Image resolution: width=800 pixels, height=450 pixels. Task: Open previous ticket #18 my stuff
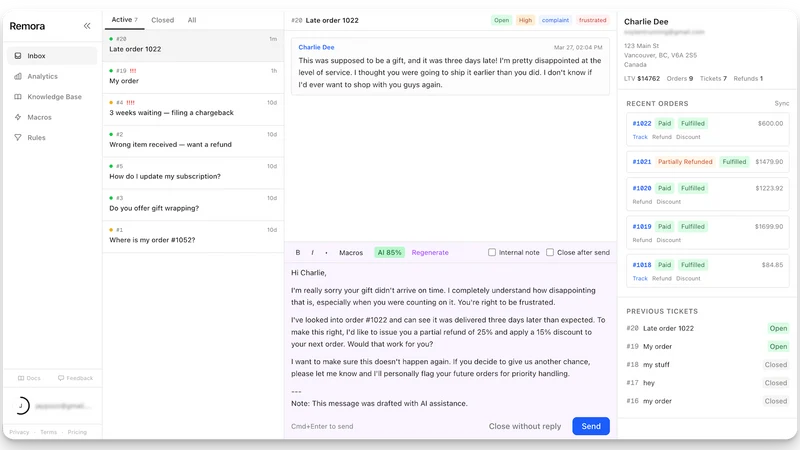coord(708,365)
